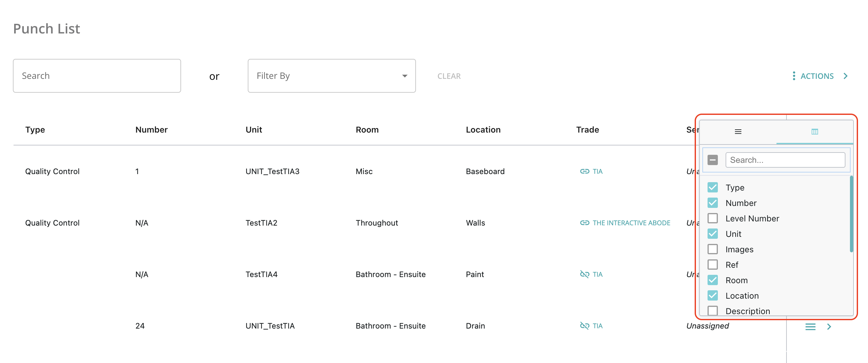
Task: Select the TestTIA4 unit cell
Action: coord(261,274)
